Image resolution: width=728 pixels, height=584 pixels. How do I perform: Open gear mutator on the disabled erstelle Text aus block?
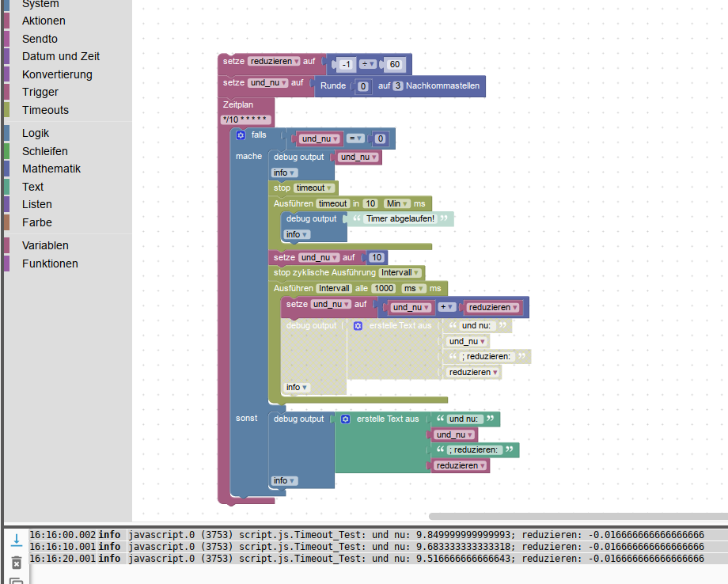pyautogui.click(x=358, y=326)
